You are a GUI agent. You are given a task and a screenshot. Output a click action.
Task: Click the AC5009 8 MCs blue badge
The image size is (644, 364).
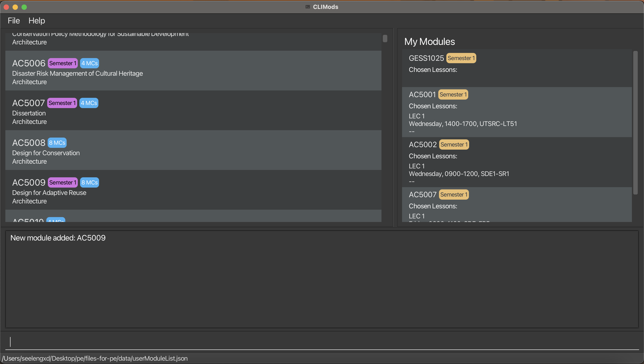[x=89, y=182]
